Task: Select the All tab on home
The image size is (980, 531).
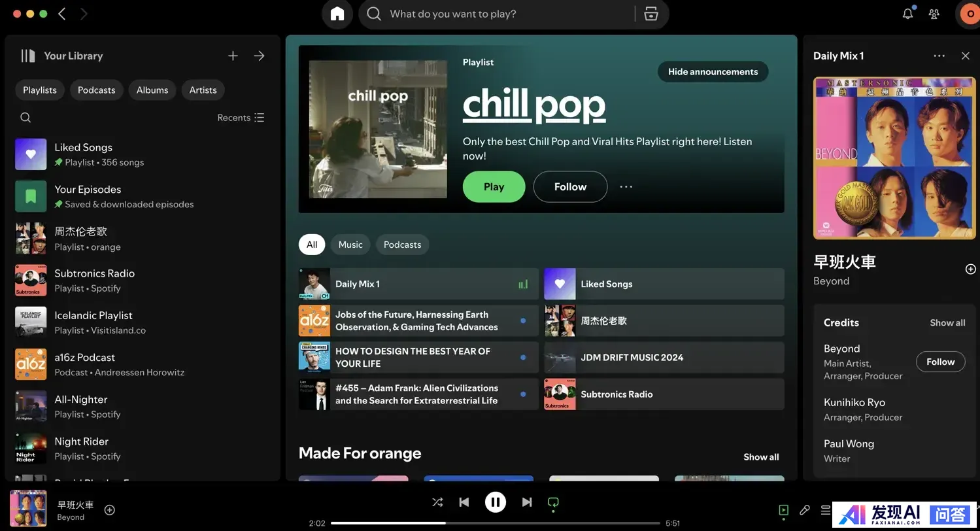Action: coord(312,245)
